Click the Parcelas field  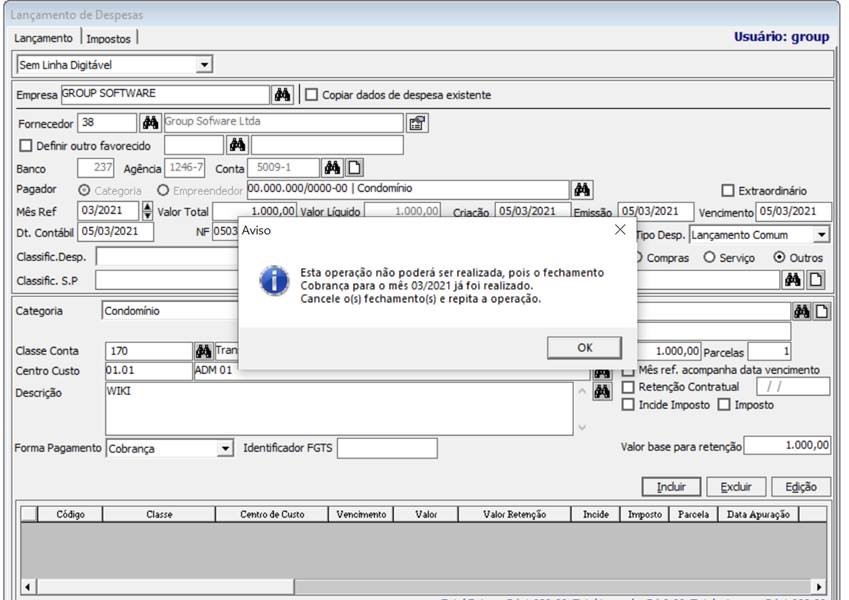[769, 351]
